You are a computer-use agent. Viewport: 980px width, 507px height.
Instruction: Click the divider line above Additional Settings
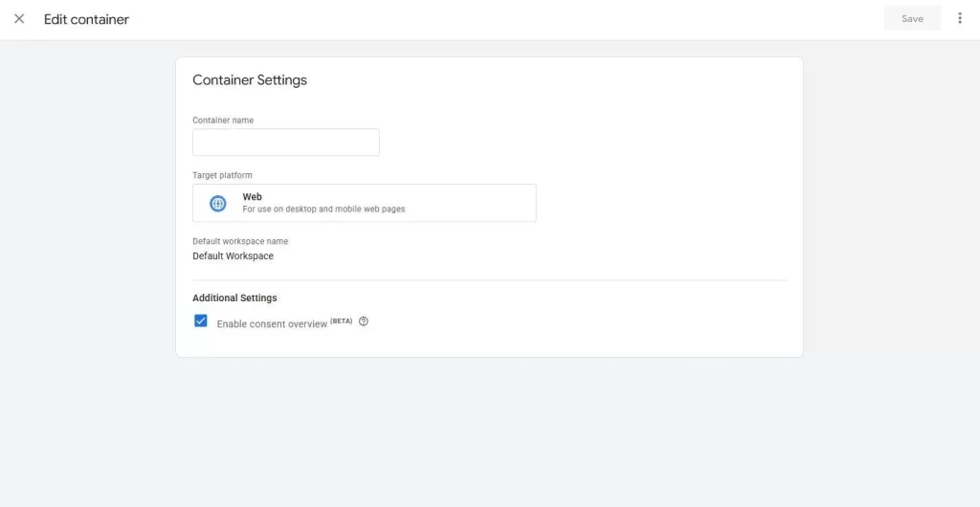tap(488, 280)
